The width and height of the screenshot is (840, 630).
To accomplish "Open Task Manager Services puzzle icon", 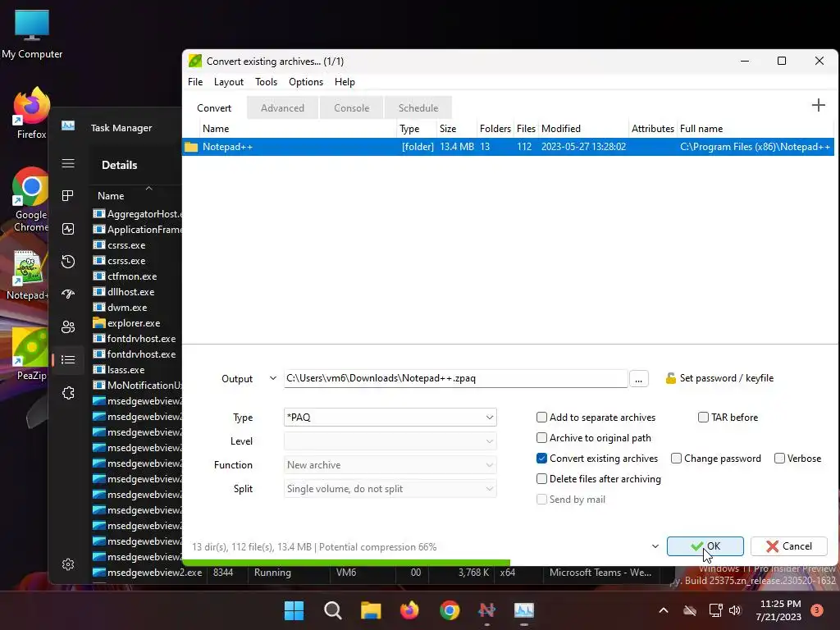I will (x=68, y=393).
